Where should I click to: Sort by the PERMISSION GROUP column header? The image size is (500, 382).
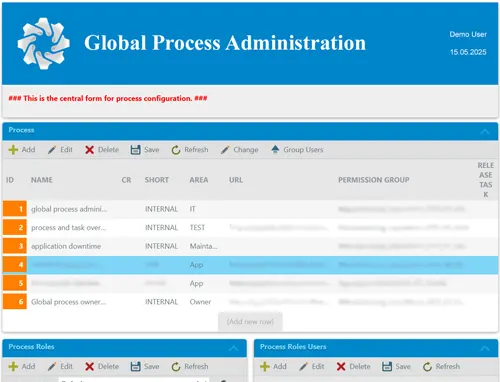[x=374, y=180]
